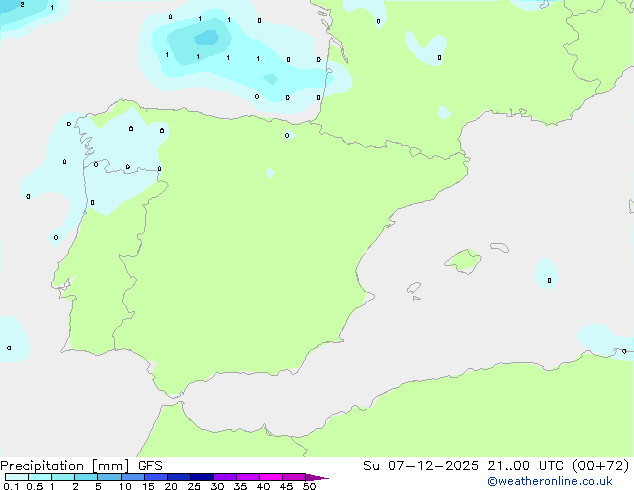Select the forecast date 'Su 07-12-2025'

421,466
